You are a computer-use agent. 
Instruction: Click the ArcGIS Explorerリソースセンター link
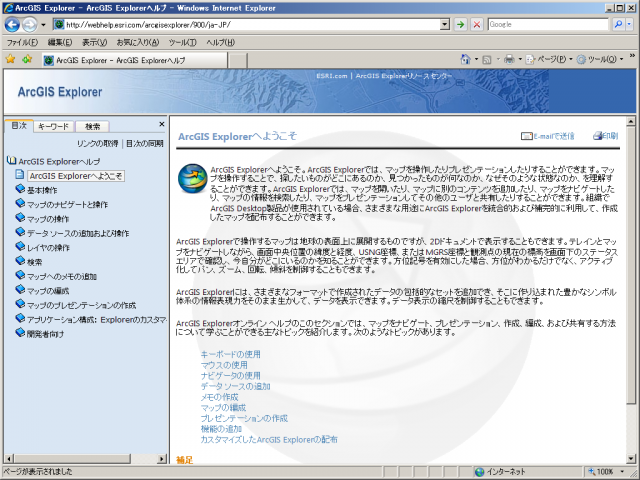404,76
